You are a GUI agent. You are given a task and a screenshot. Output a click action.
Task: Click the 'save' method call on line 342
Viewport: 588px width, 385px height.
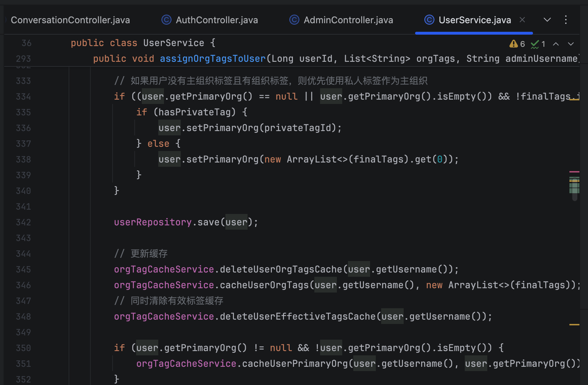[209, 222]
